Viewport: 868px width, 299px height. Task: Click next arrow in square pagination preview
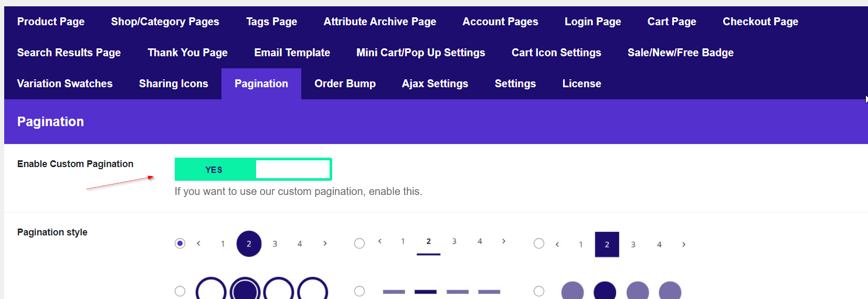(683, 244)
